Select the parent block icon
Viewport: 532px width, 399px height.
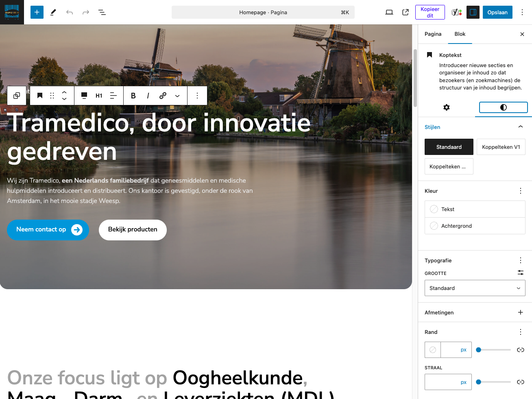coord(17,96)
